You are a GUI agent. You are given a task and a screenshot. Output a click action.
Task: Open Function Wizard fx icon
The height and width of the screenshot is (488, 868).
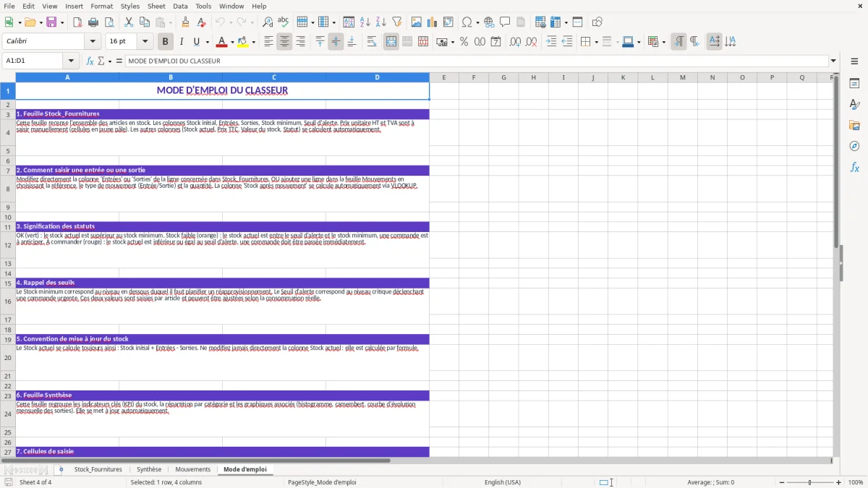(90, 61)
